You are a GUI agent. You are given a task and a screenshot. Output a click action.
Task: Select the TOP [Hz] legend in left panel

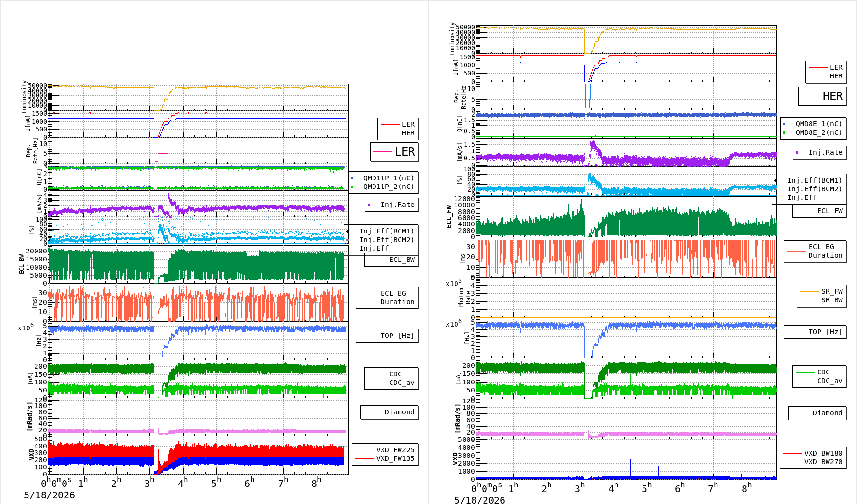point(397,336)
